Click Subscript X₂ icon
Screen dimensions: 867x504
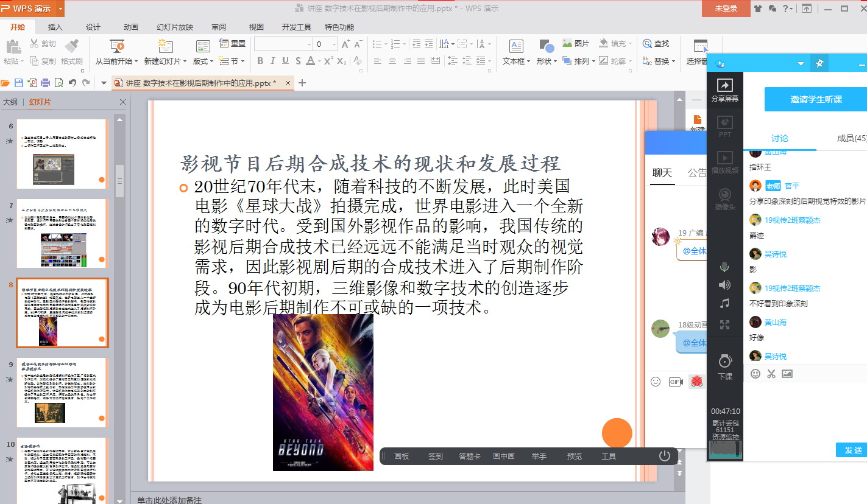click(x=342, y=61)
